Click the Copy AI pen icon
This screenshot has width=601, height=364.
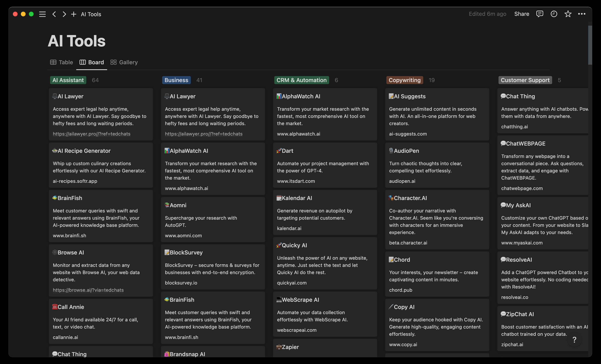point(391,307)
